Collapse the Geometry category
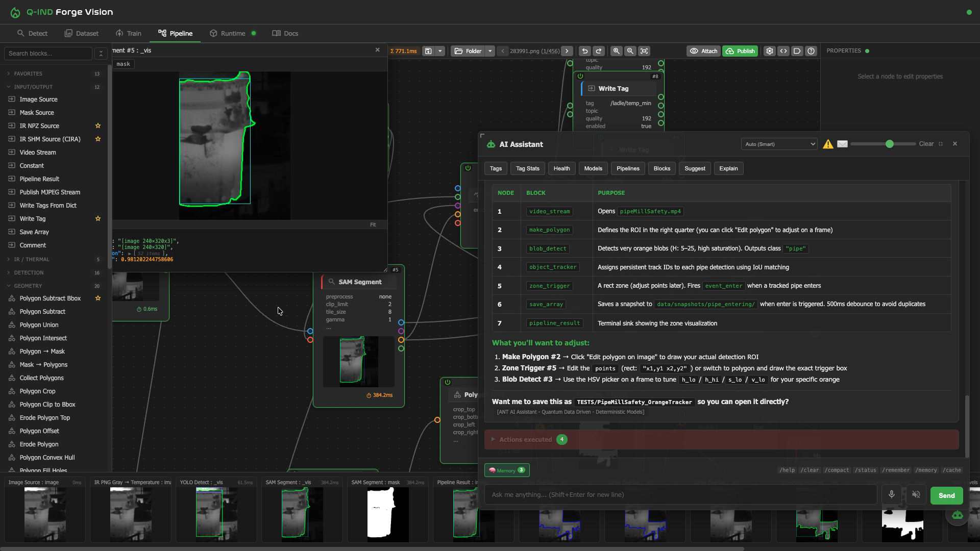Screen dimensions: 980x551 pos(54,286)
